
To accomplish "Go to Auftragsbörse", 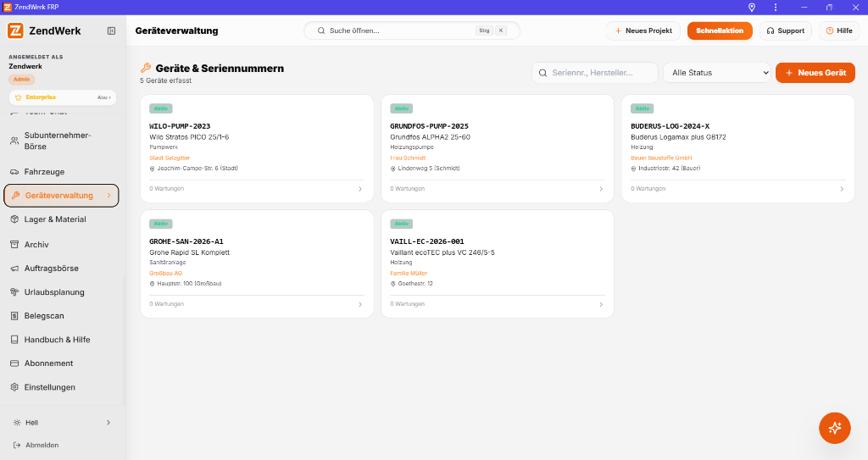I will (61, 269).
